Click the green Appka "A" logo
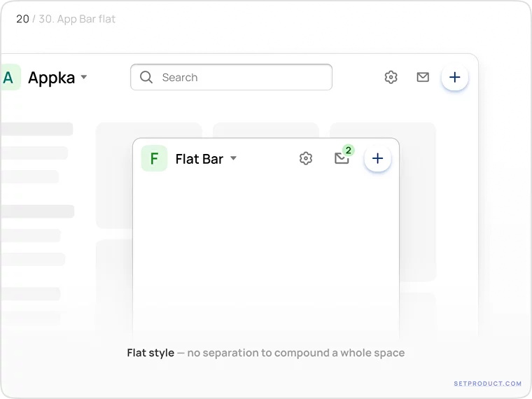Image resolution: width=532 pixels, height=399 pixels. point(9,78)
